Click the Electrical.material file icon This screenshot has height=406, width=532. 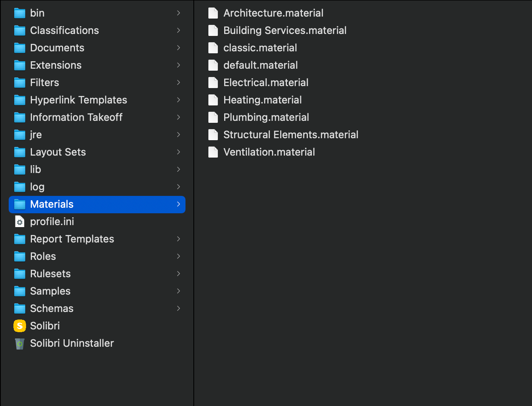click(213, 83)
